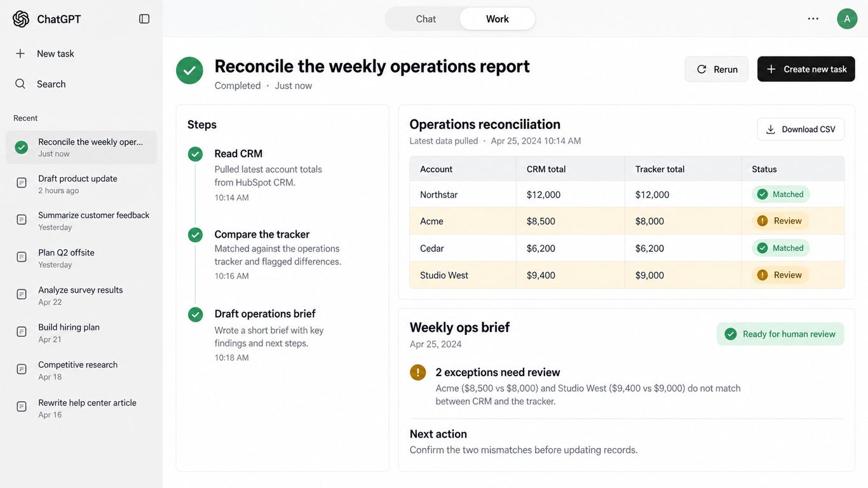
Task: Click the ChatGPT logo icon
Action: pos(21,19)
